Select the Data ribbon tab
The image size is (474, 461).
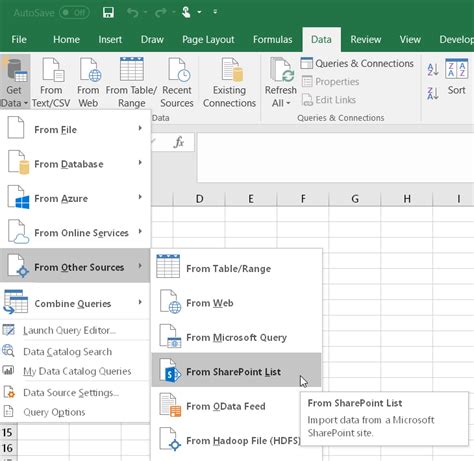[x=321, y=40]
